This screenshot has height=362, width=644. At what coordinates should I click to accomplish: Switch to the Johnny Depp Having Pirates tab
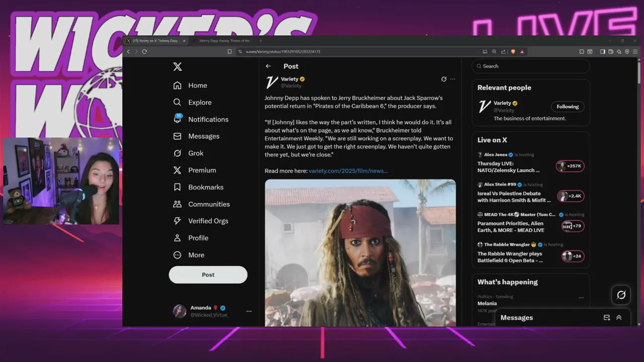pos(224,41)
